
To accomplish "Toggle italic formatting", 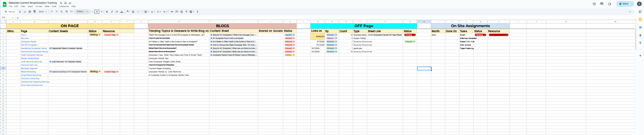I will tap(112, 12).
